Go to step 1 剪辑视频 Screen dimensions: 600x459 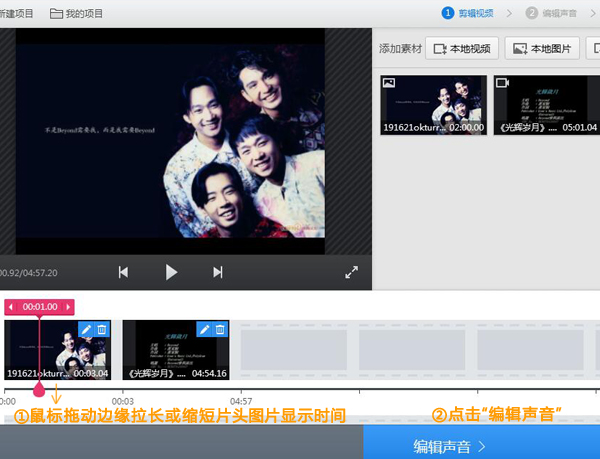coord(468,13)
